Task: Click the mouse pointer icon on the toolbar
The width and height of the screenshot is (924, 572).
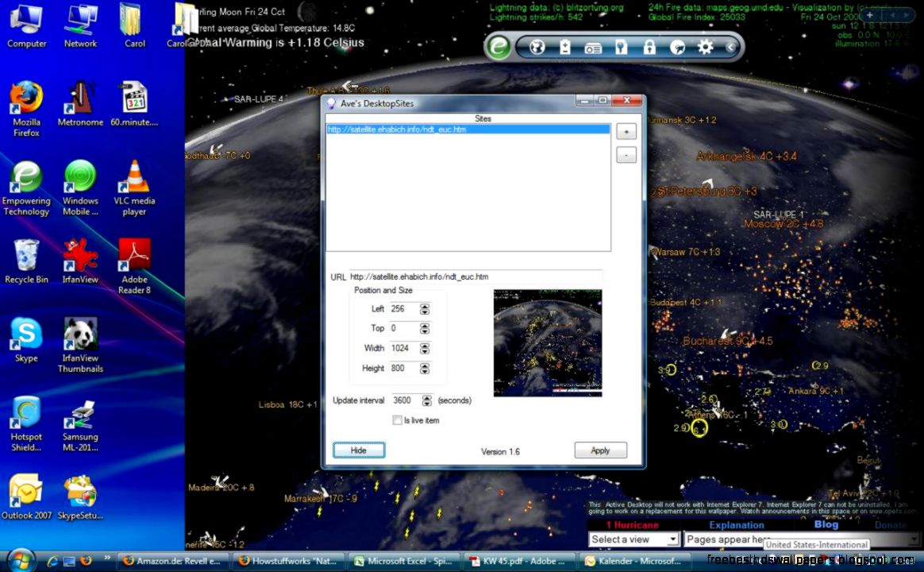Action: point(677,47)
